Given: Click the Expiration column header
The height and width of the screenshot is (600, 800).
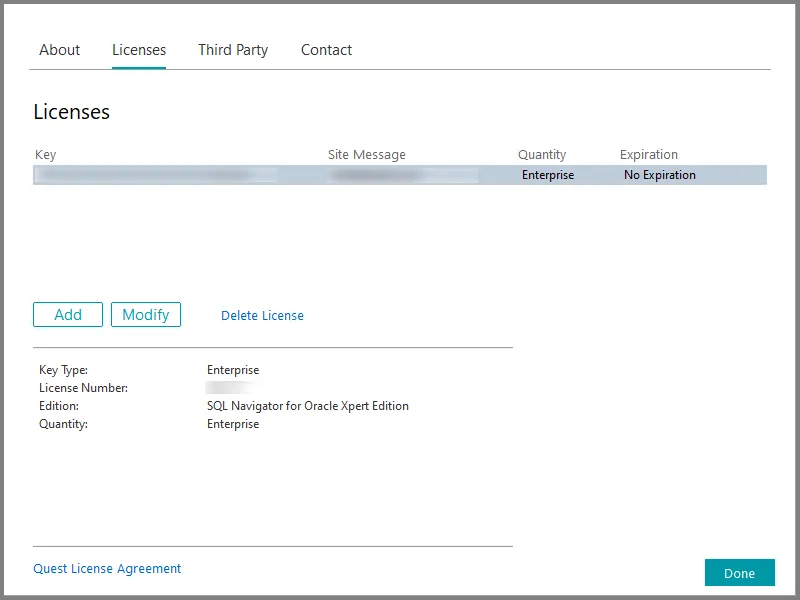Looking at the screenshot, I should (649, 155).
